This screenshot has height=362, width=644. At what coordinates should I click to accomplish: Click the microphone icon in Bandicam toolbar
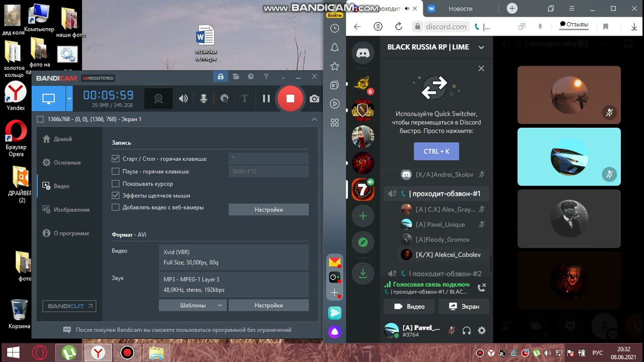pos(203,99)
